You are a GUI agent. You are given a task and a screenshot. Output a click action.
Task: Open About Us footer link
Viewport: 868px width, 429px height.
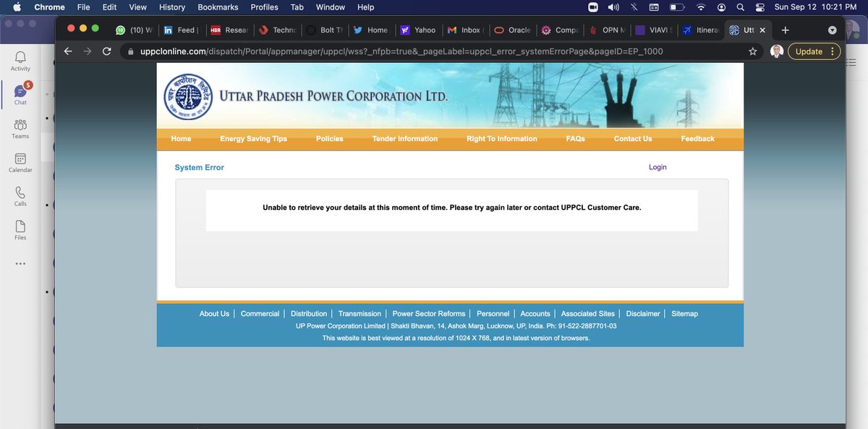tap(214, 314)
